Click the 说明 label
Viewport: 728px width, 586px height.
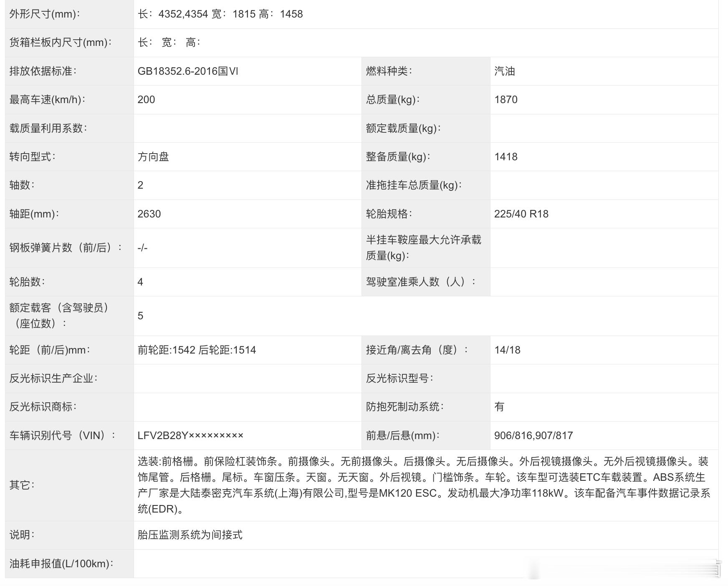coord(22,535)
